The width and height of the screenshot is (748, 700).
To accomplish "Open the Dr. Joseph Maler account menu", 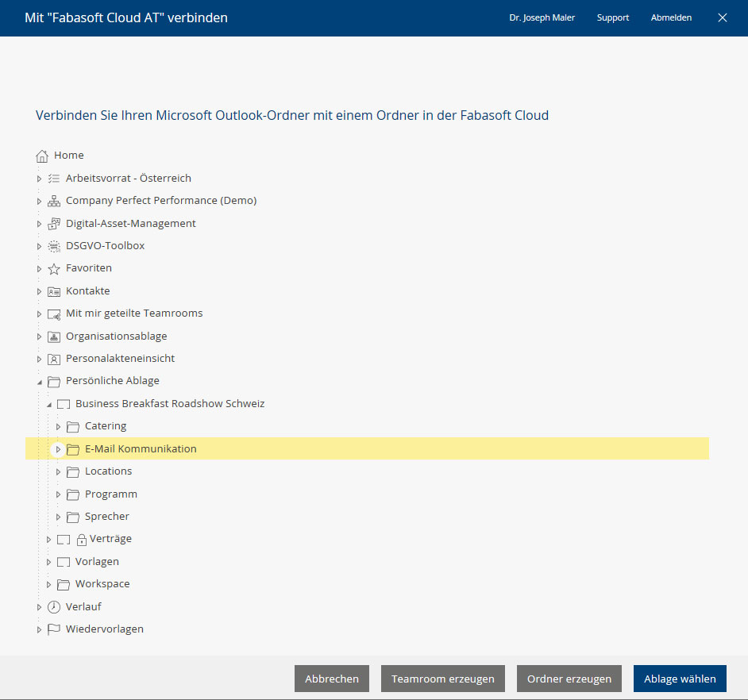I will click(x=542, y=17).
